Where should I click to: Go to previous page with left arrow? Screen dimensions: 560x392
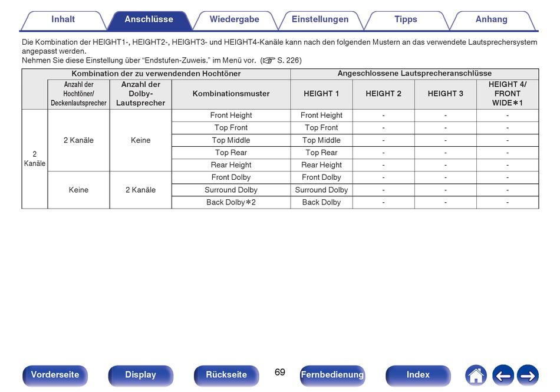(503, 375)
